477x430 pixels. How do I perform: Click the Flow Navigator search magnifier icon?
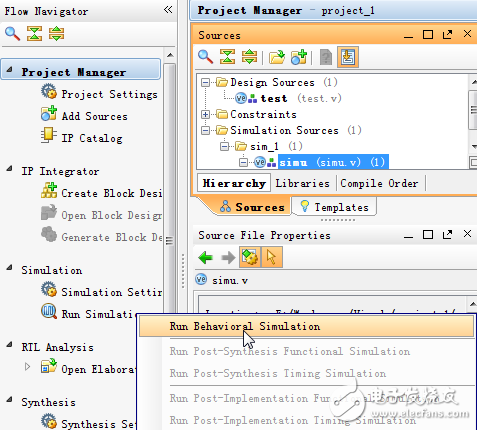12,34
